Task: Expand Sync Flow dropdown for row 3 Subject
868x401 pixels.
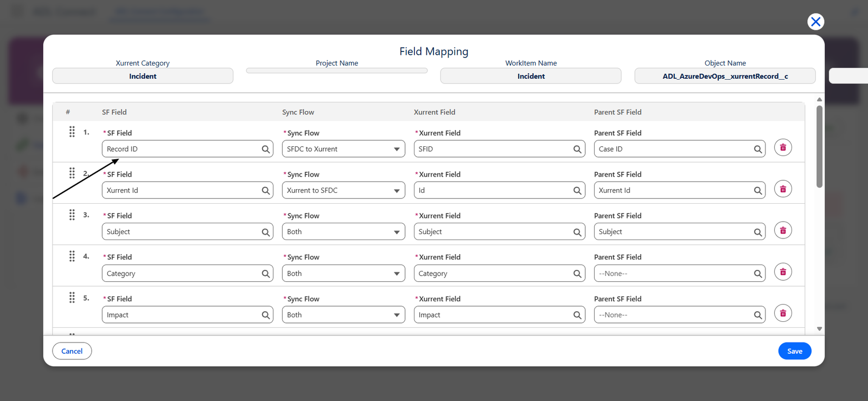Action: (x=343, y=231)
